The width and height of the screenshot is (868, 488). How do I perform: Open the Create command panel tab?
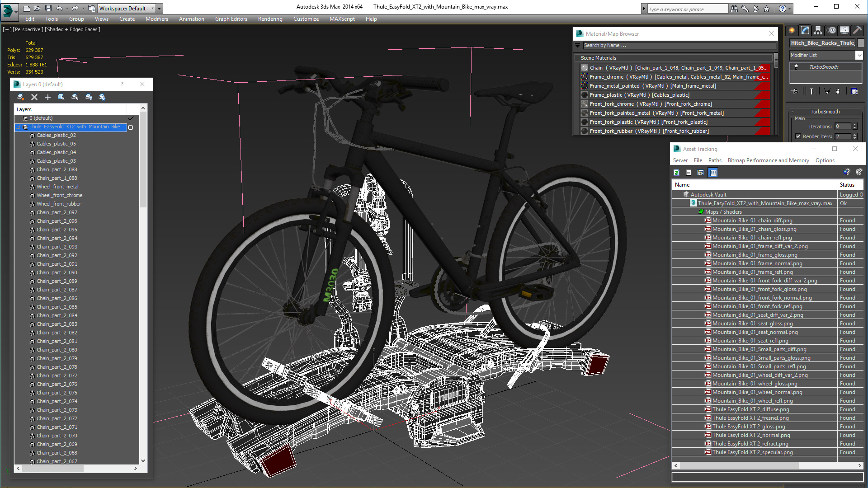click(x=792, y=30)
